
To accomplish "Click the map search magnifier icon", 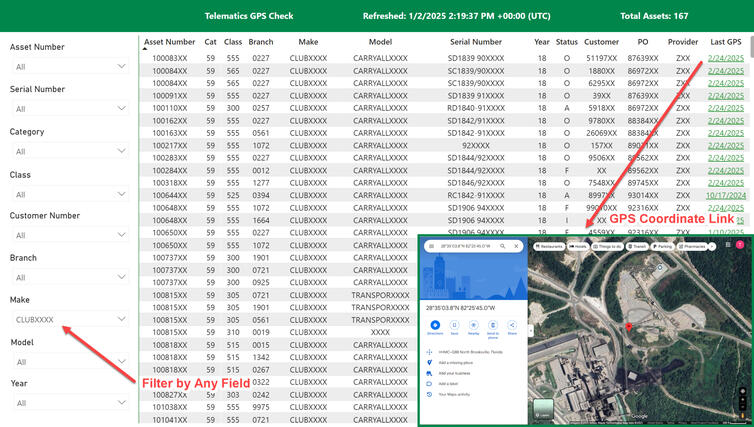I will 503,246.
